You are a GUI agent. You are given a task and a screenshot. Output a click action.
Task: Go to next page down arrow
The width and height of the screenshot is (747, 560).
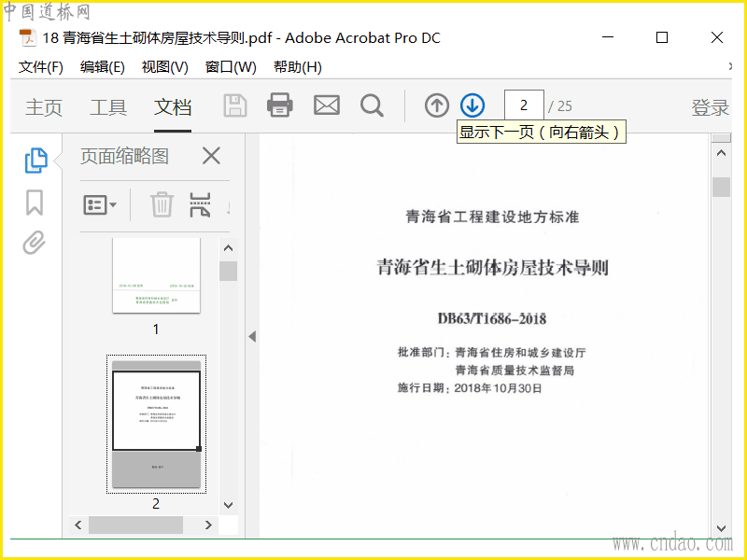pos(472,105)
